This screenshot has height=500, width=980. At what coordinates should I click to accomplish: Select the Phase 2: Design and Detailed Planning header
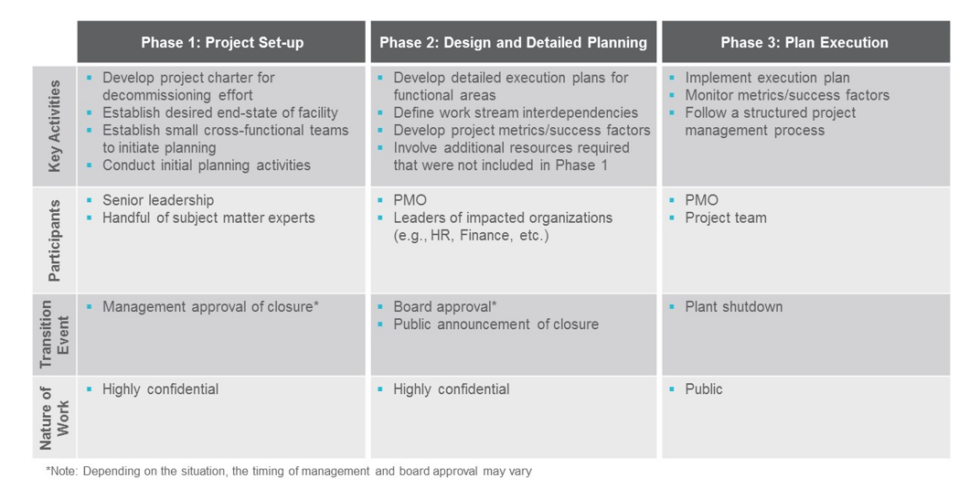(x=513, y=43)
